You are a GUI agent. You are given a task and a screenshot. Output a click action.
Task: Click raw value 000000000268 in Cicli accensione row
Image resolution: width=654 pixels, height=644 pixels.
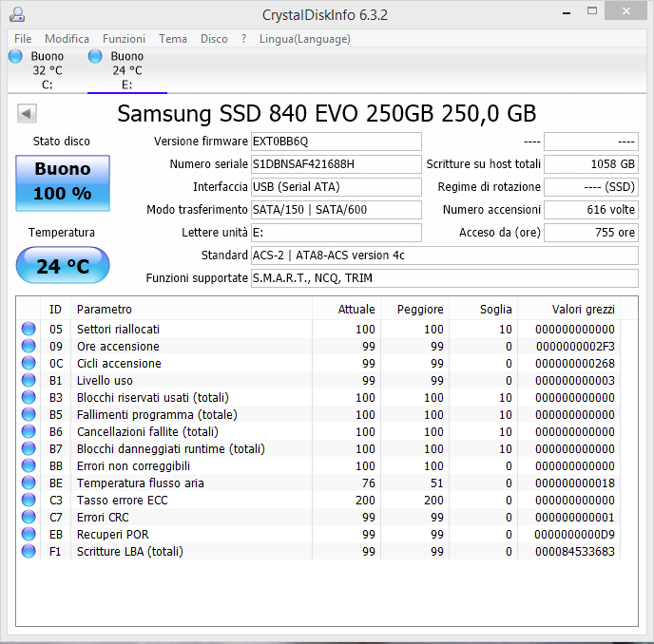pos(575,364)
